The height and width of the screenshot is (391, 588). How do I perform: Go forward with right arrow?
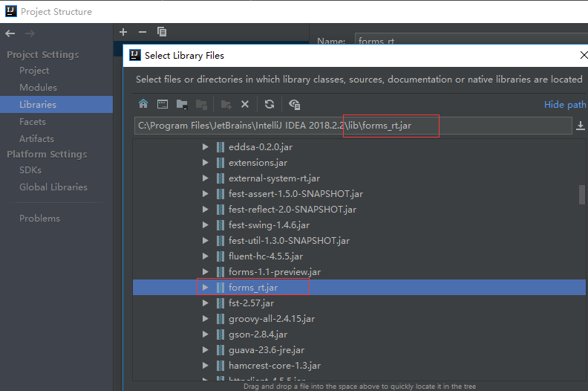[x=30, y=33]
